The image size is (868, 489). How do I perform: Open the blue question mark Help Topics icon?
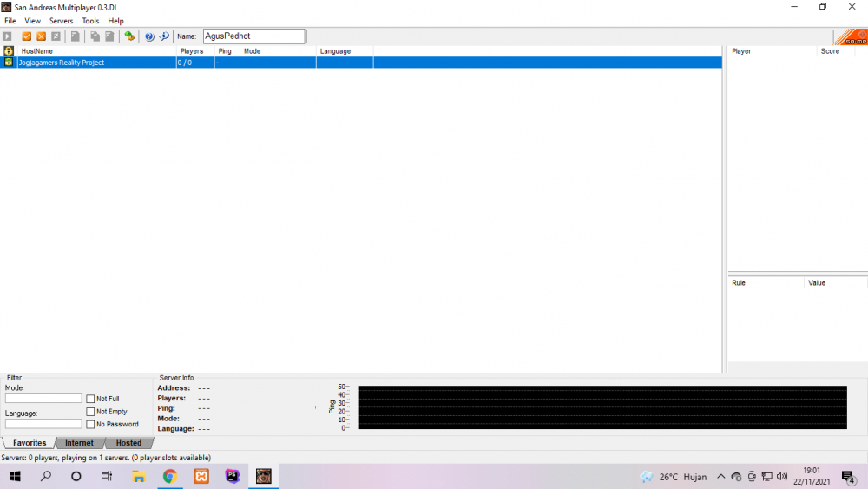(149, 36)
